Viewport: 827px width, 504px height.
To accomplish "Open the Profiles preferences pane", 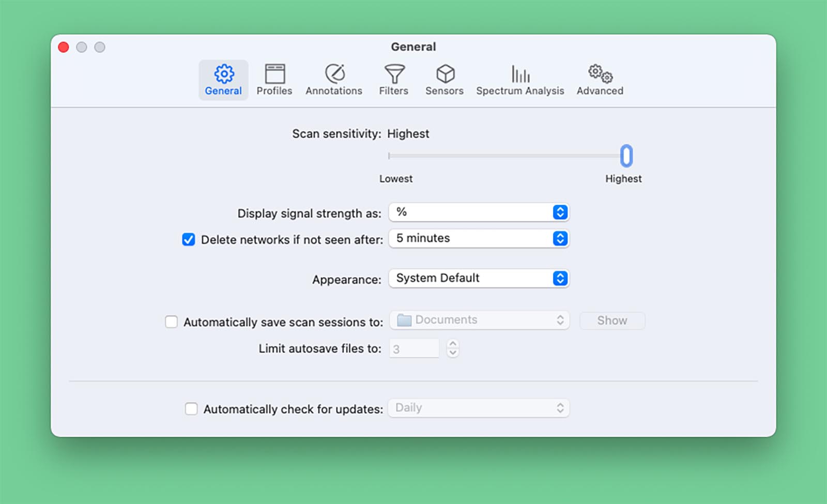I will click(x=274, y=80).
